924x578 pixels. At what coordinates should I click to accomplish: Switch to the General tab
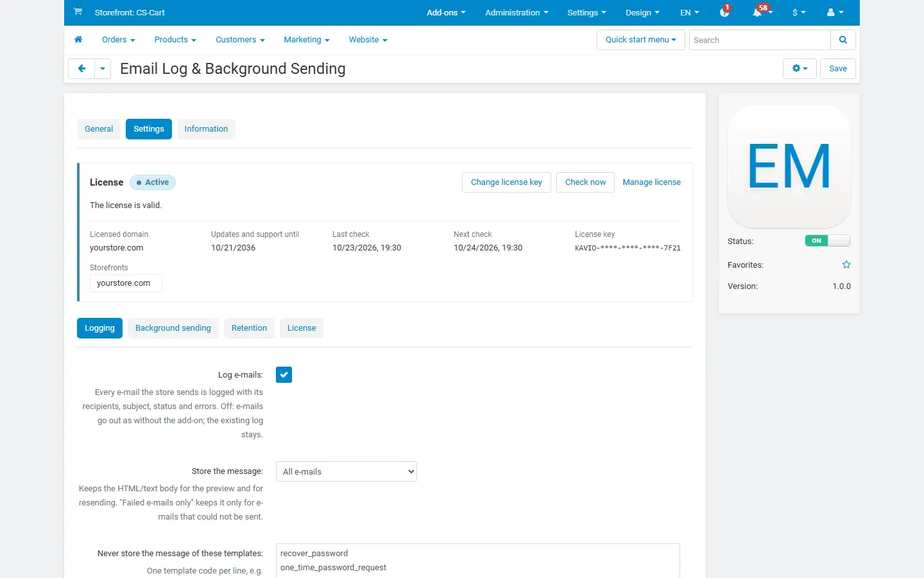(x=99, y=129)
